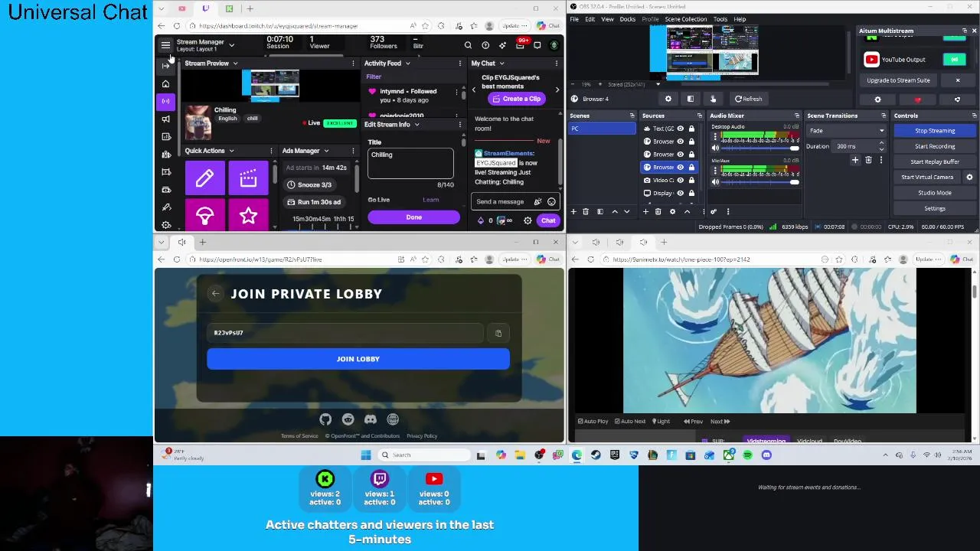Screen dimensions: 980x551
Task: Remove selected source with trash icon
Action: [x=659, y=211]
